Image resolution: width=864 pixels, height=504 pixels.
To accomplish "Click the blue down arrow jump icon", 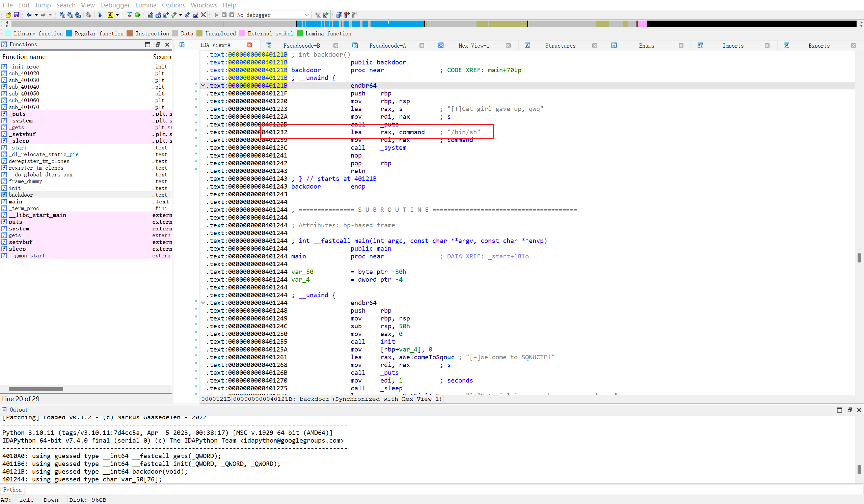I will click(100, 15).
